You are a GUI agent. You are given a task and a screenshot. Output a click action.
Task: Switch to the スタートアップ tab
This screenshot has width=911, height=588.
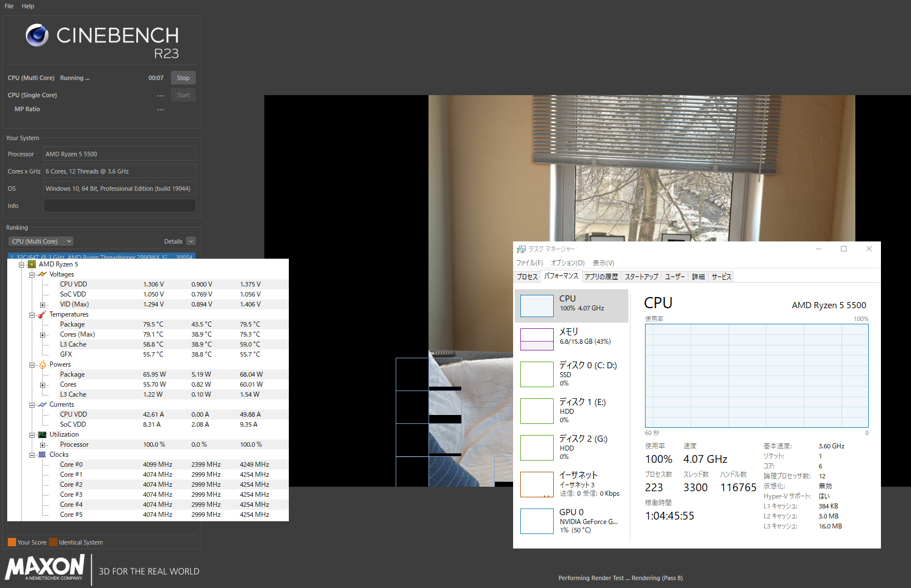pyautogui.click(x=641, y=276)
